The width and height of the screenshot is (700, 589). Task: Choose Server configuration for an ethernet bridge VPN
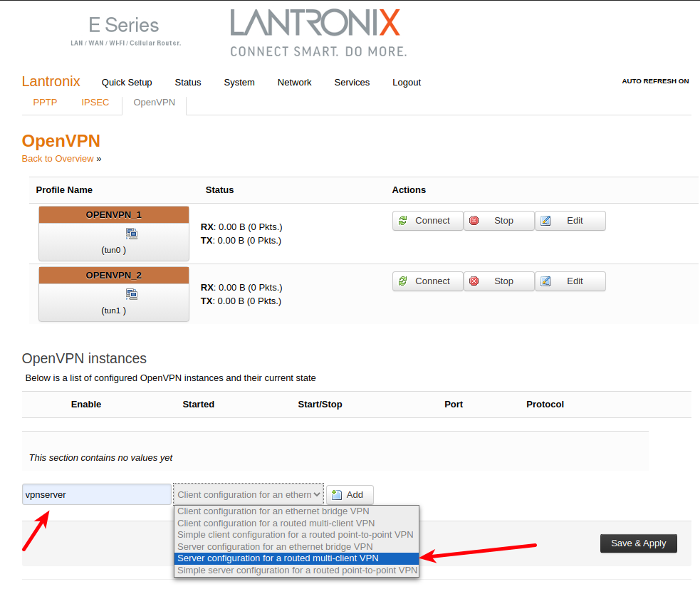point(296,546)
